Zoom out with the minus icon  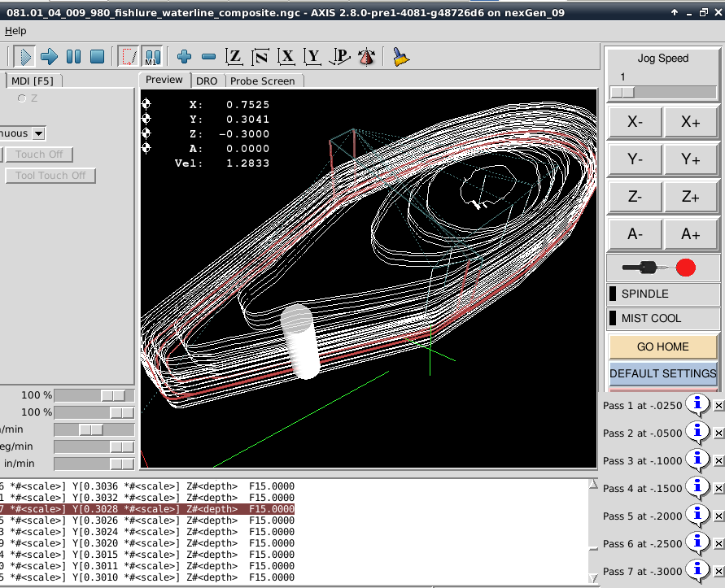[x=208, y=56]
